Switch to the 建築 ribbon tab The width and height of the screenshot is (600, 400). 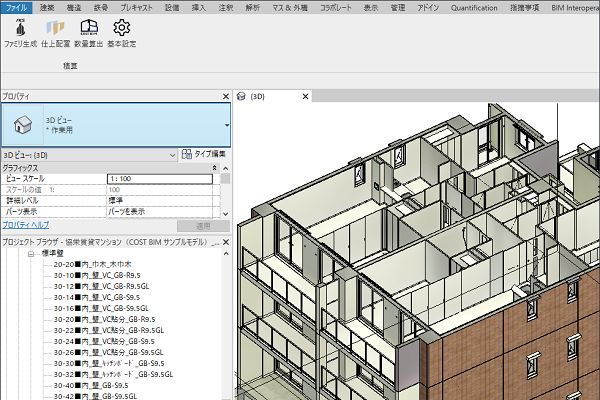pyautogui.click(x=47, y=8)
